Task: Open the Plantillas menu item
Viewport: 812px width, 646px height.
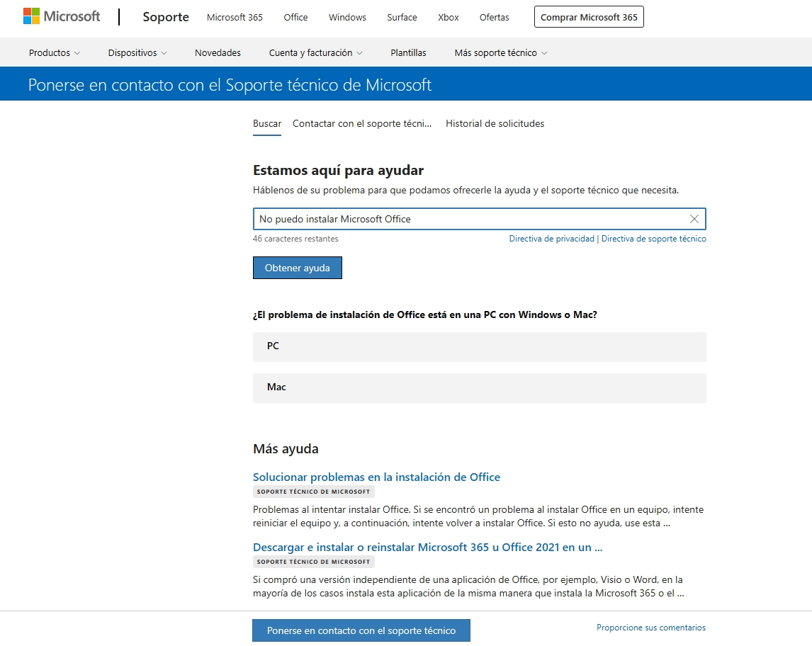Action: point(408,53)
